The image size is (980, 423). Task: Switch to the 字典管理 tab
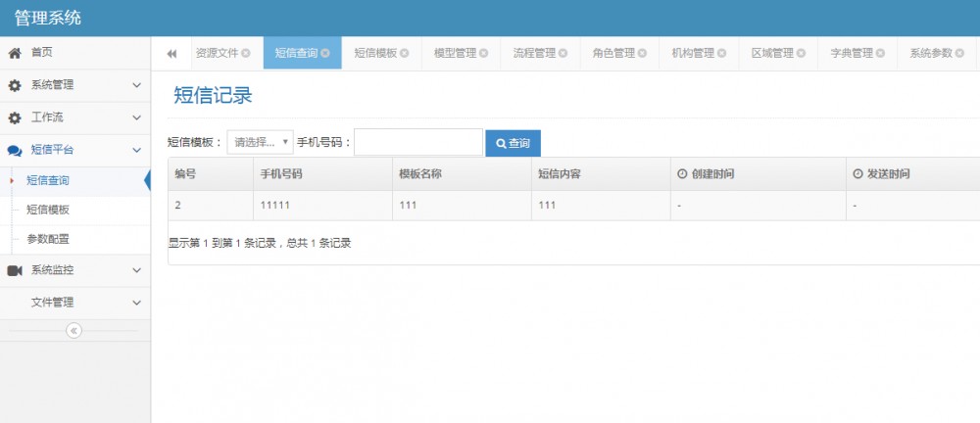[x=852, y=53]
